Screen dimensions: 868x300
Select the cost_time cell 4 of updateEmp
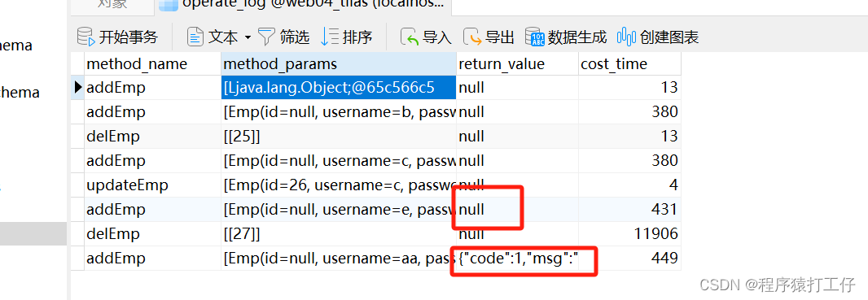[x=630, y=185]
